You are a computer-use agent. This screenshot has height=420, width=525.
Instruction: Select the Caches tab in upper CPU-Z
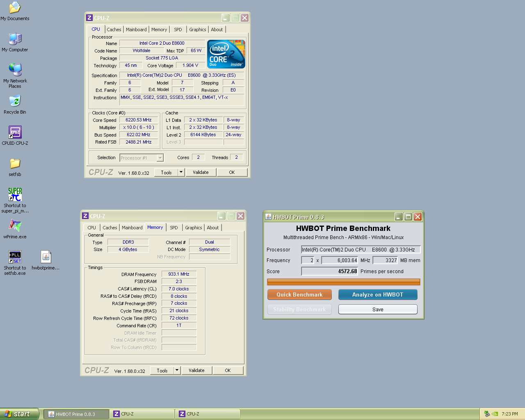[114, 30]
